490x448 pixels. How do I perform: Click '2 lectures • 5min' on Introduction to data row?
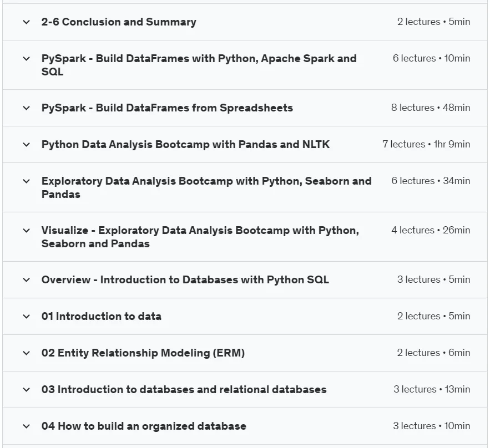click(x=434, y=315)
